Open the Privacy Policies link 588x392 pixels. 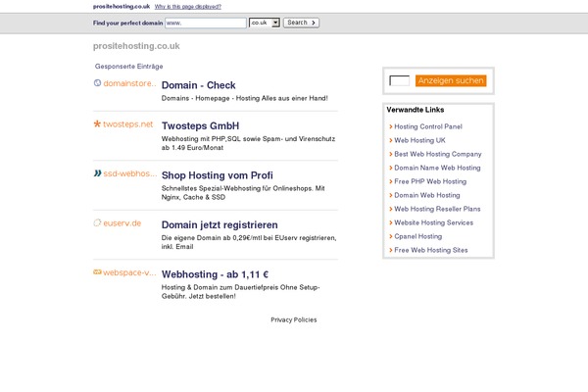294,320
